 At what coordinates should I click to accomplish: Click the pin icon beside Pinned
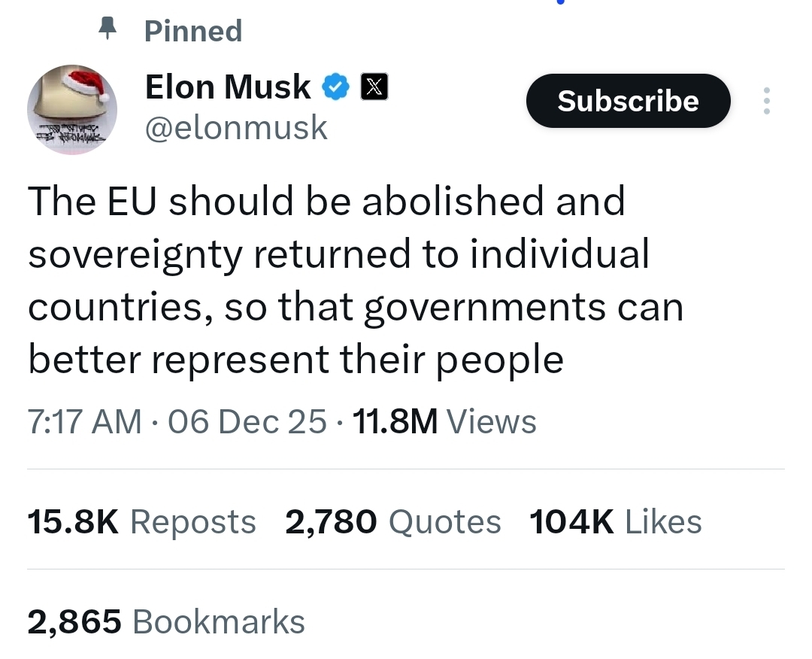click(x=110, y=29)
